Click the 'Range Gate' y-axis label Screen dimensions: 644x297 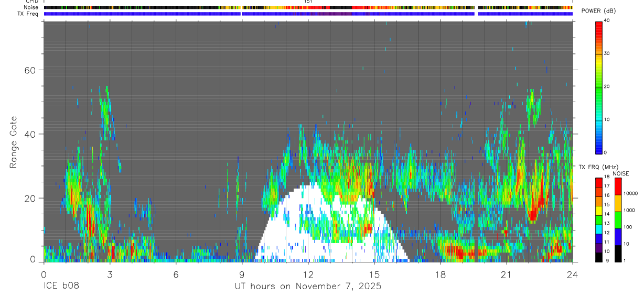[14, 142]
